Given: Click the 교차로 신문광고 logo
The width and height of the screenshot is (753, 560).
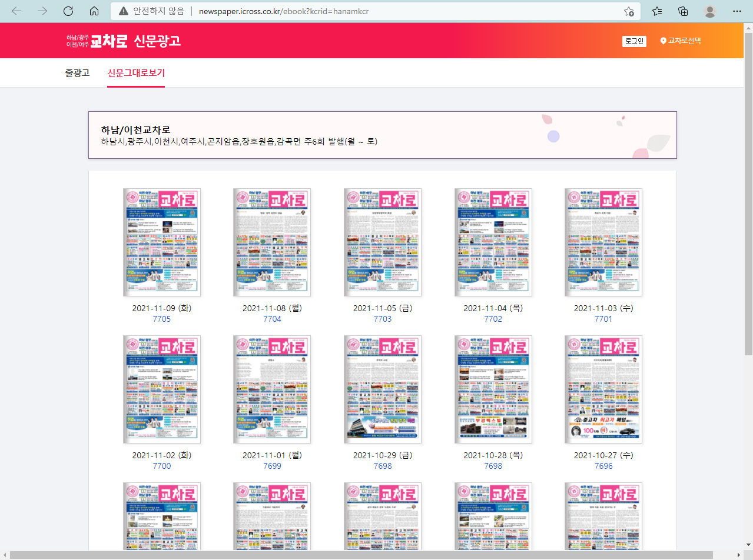Looking at the screenshot, I should 124,41.
